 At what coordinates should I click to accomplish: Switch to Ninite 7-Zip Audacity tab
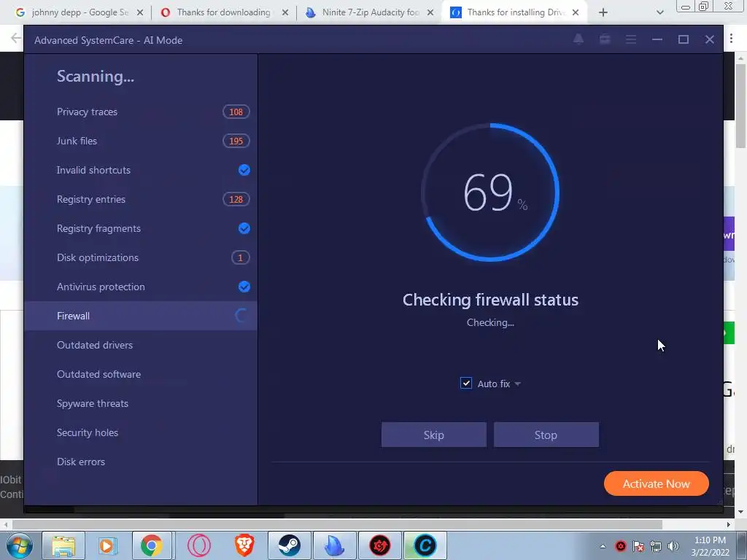[x=370, y=12]
